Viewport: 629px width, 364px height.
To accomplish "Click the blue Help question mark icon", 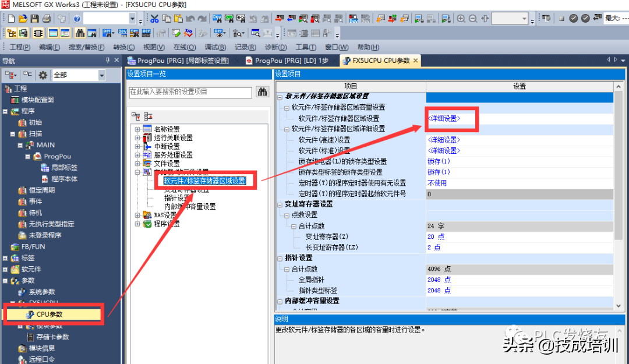I will coord(77,19).
